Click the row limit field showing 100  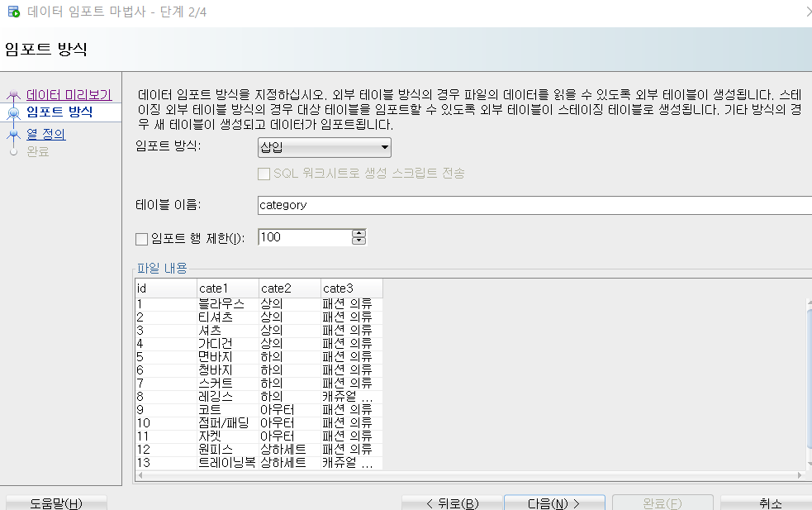[x=305, y=237]
